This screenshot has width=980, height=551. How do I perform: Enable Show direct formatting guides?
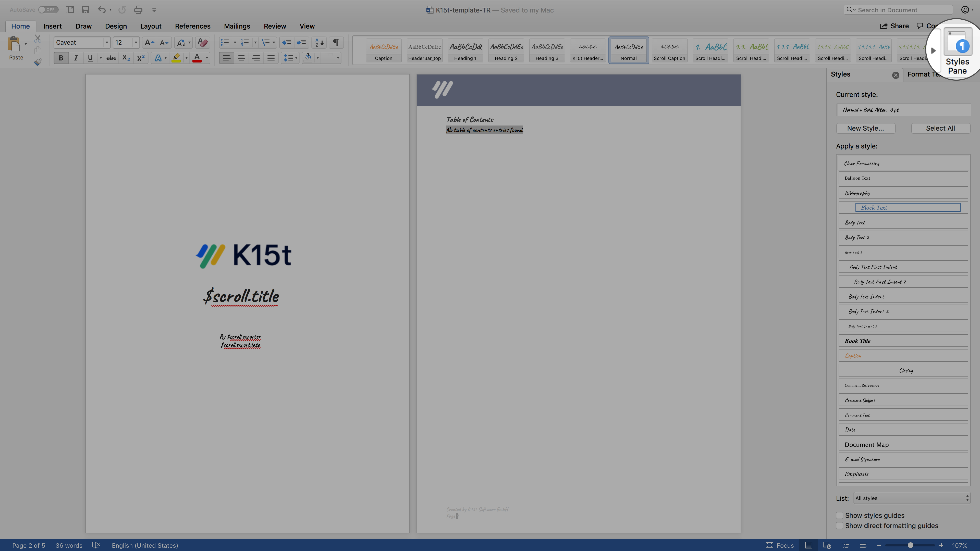coord(840,525)
